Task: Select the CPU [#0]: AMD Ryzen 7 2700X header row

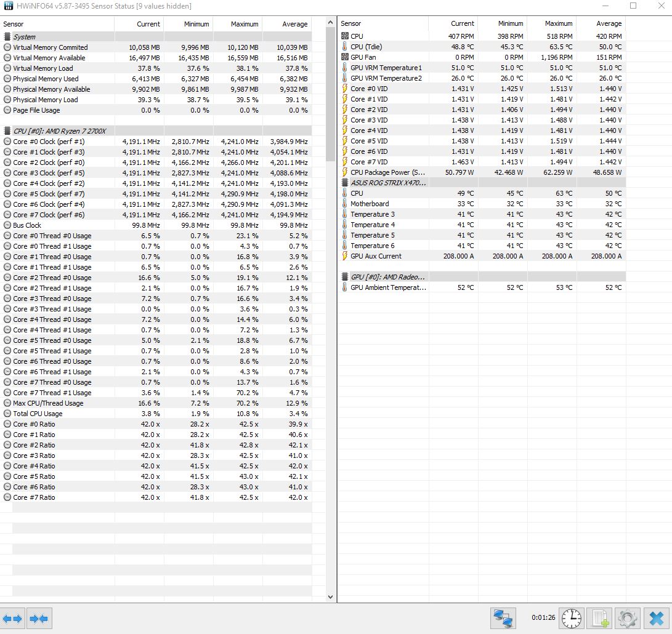Action: pyautogui.click(x=156, y=131)
